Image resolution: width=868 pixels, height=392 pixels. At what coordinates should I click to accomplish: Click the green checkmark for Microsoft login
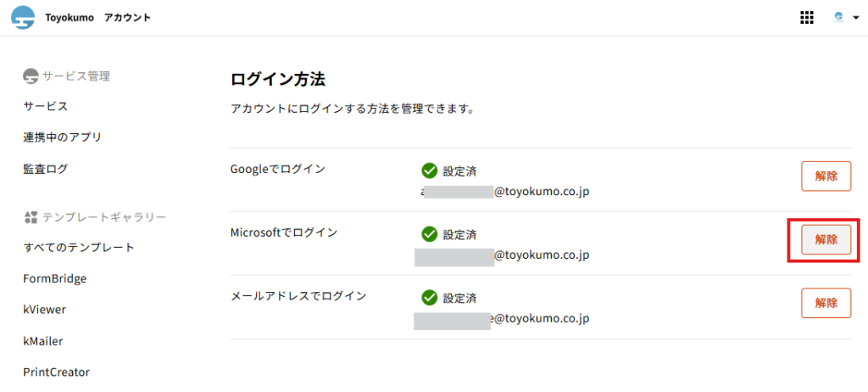point(430,234)
